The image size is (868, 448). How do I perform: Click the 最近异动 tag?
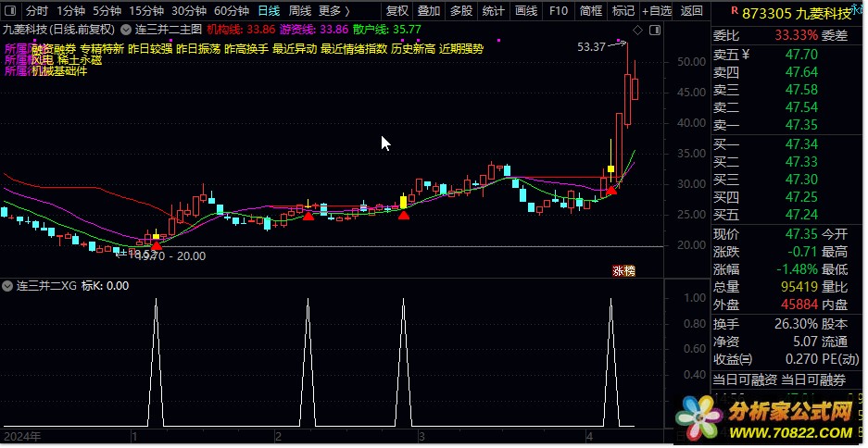click(295, 49)
